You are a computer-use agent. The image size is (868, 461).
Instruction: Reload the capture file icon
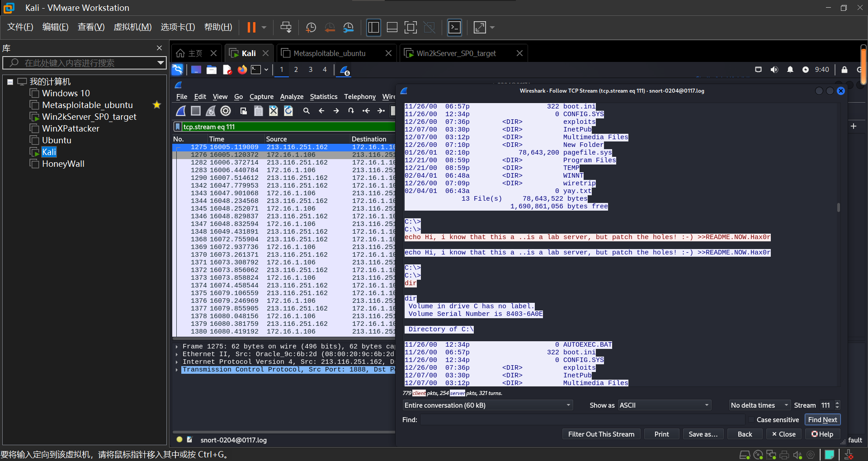click(x=288, y=111)
